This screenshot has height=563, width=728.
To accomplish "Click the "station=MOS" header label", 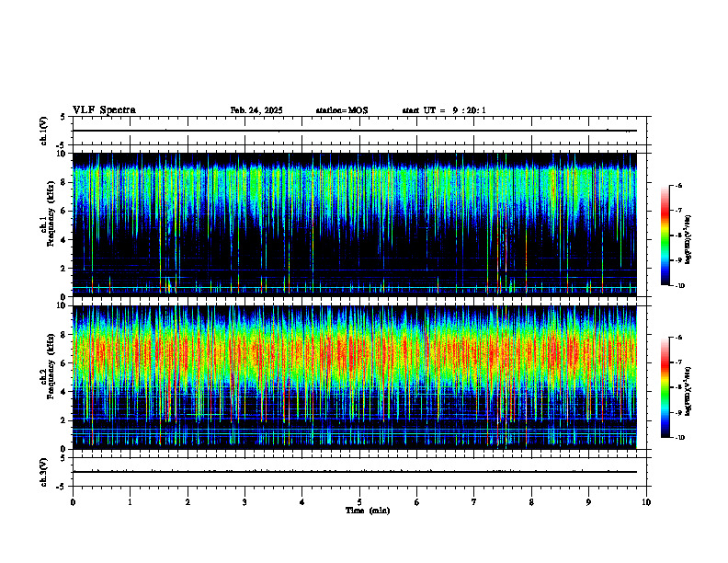I will (x=342, y=110).
